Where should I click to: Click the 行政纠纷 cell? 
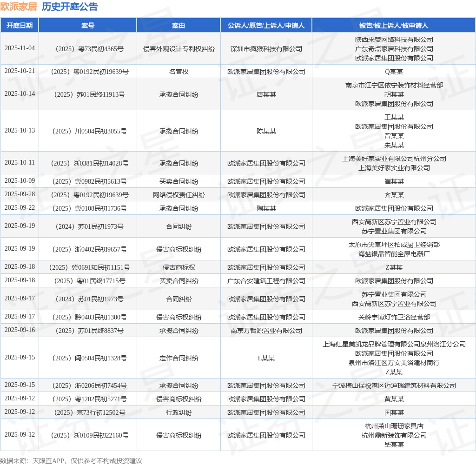click(179, 412)
